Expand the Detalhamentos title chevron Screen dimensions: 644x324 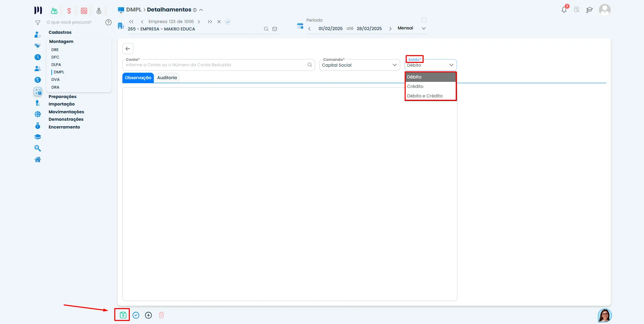[201, 10]
